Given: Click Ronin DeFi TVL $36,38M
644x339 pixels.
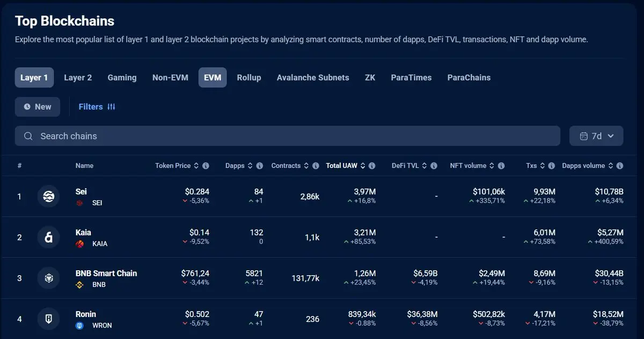Looking at the screenshot, I should point(422,314).
